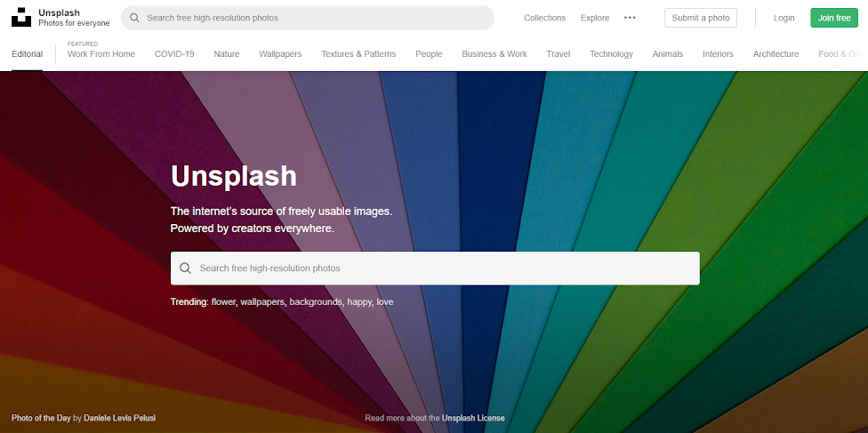
Task: Open the COVID-19 category
Action: pos(174,53)
